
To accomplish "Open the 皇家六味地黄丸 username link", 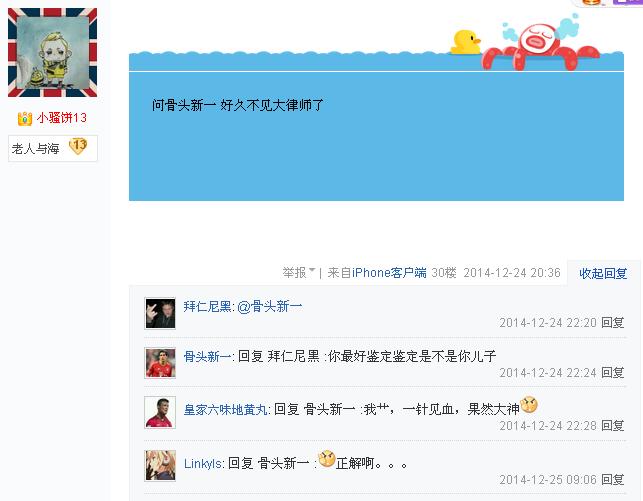I will click(x=225, y=410).
